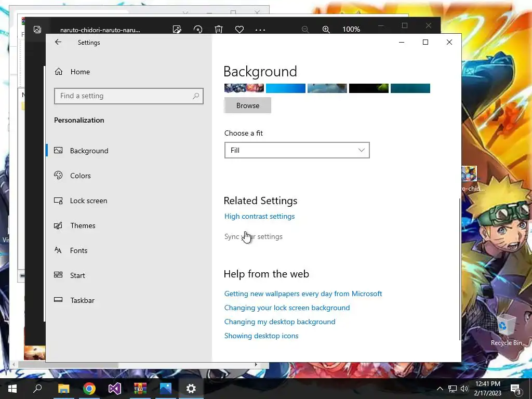Click the Settings gear on taskbar

[x=191, y=389]
